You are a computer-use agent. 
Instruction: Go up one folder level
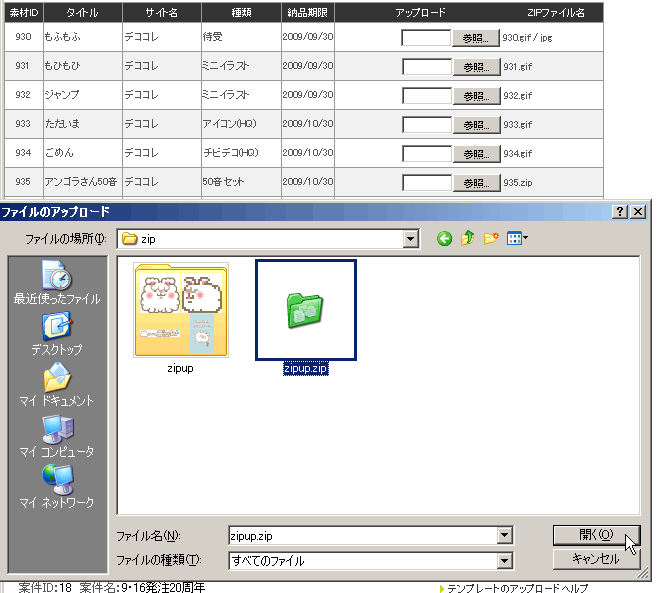click(x=467, y=239)
